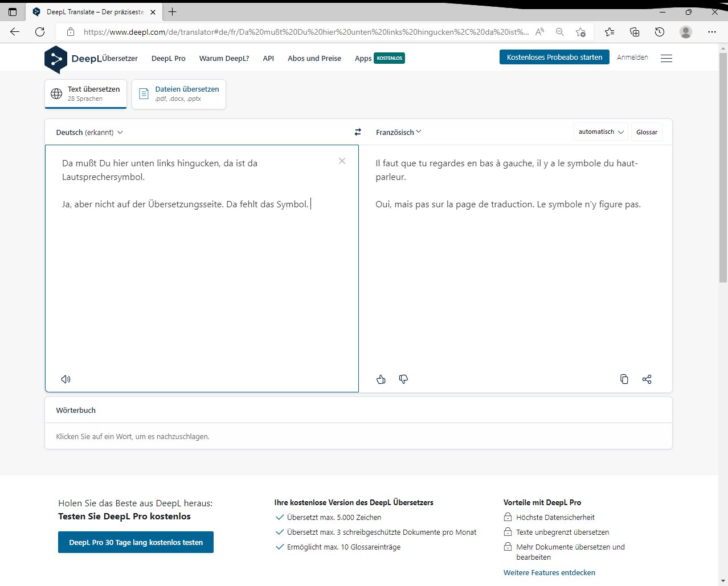The image size is (728, 586).
Task: Click 'Texte unbegrenzt übersetzen' text
Action: 563,532
